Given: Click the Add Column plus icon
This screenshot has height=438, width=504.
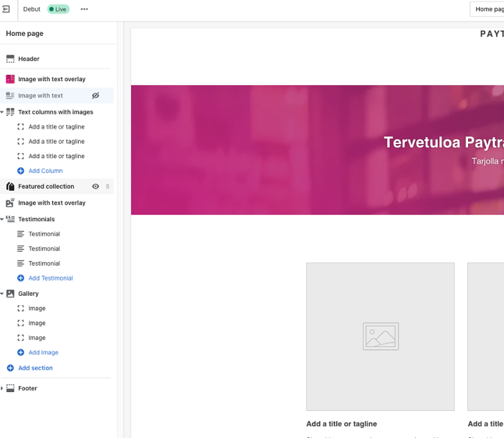Looking at the screenshot, I should (21, 171).
